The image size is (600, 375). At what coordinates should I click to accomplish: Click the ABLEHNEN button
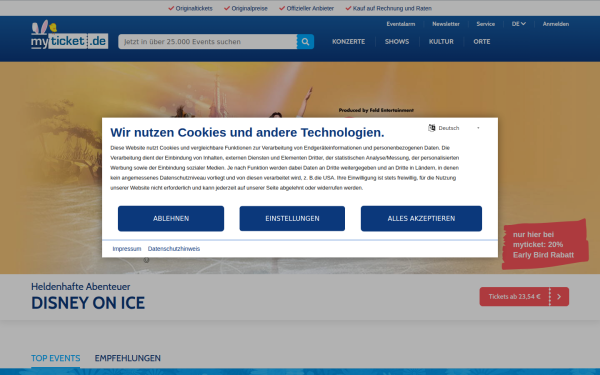[171, 218]
